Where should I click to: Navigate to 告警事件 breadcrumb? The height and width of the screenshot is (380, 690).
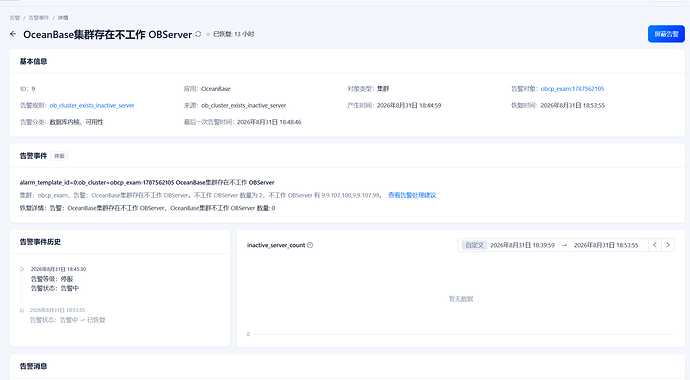[x=39, y=18]
